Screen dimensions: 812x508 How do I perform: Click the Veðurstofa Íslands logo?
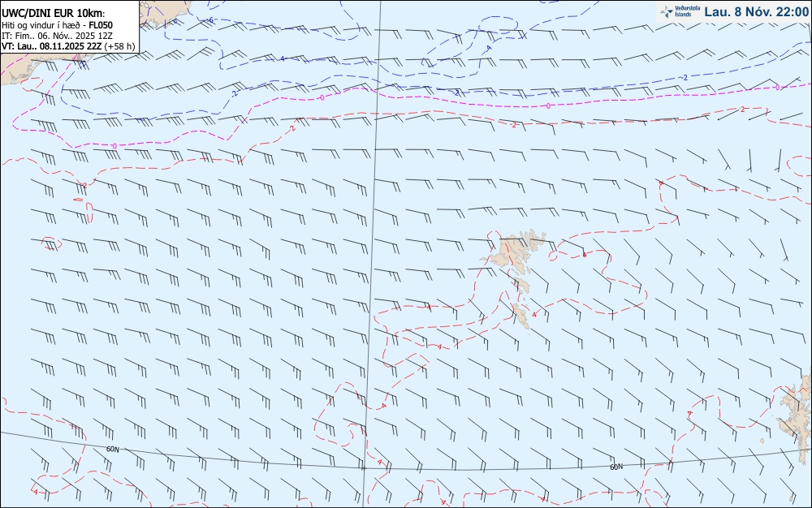point(681,11)
